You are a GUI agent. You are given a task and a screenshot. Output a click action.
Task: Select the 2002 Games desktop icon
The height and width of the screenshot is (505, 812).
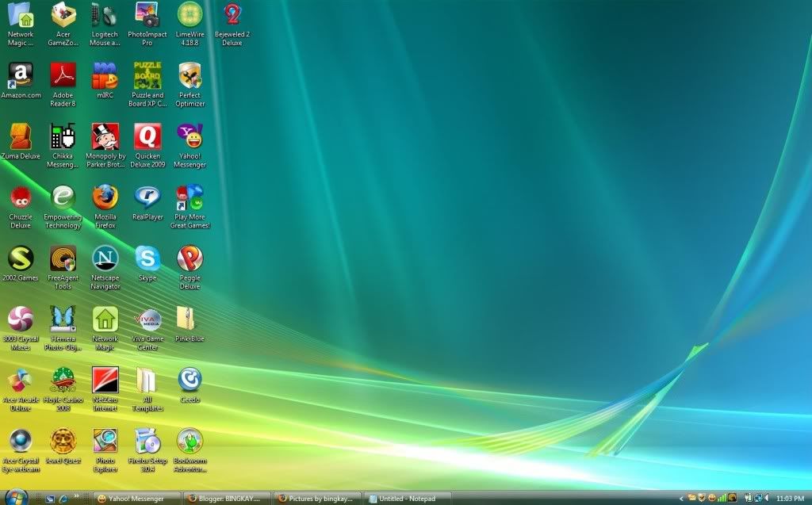21,264
